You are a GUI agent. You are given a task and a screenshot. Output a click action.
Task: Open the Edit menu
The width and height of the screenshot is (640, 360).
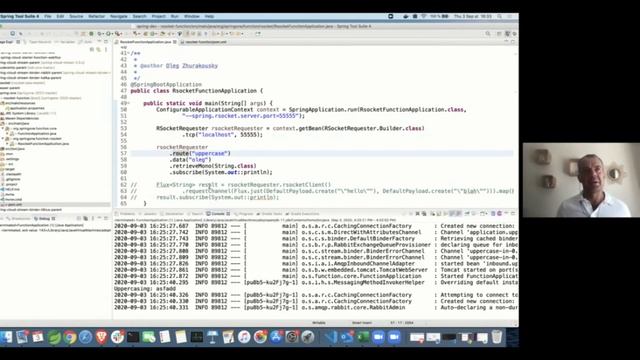pyautogui.click(x=60, y=16)
